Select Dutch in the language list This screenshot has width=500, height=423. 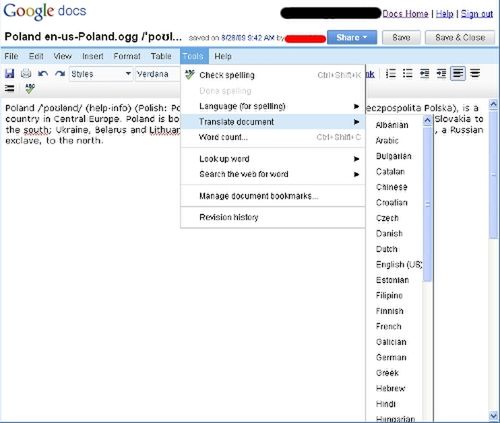click(387, 249)
